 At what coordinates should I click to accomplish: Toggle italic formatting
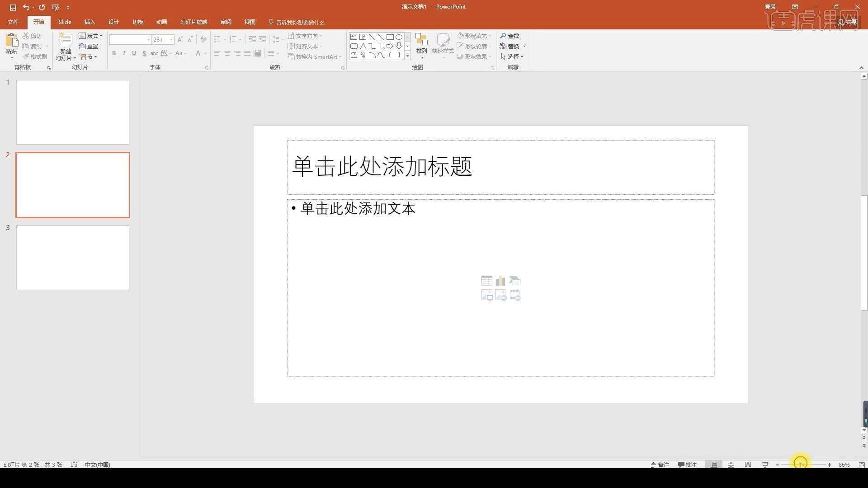click(x=124, y=53)
